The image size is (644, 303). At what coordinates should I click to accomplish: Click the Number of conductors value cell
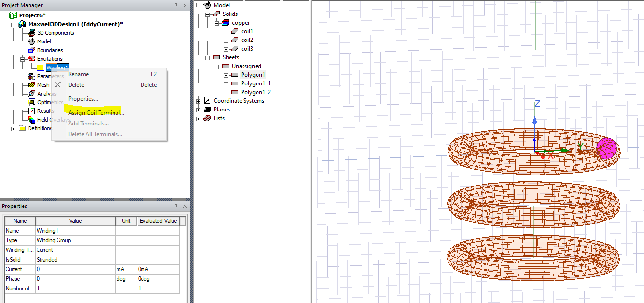click(75, 289)
